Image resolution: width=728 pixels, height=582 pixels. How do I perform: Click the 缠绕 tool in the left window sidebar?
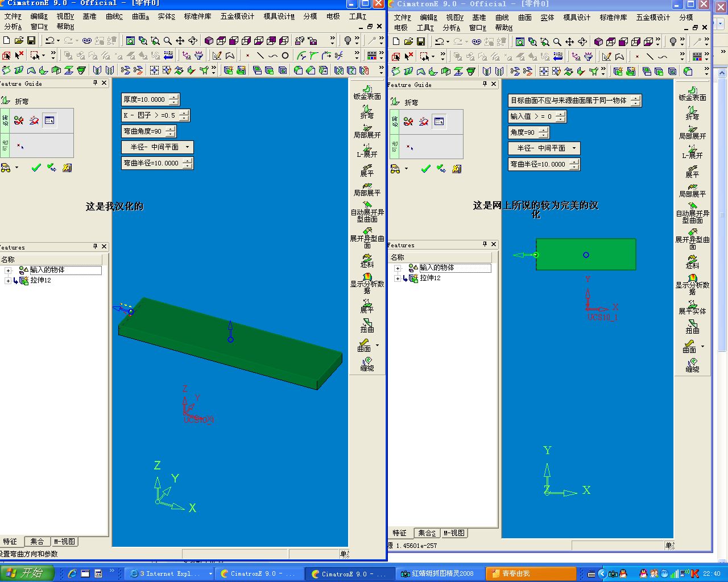[367, 364]
